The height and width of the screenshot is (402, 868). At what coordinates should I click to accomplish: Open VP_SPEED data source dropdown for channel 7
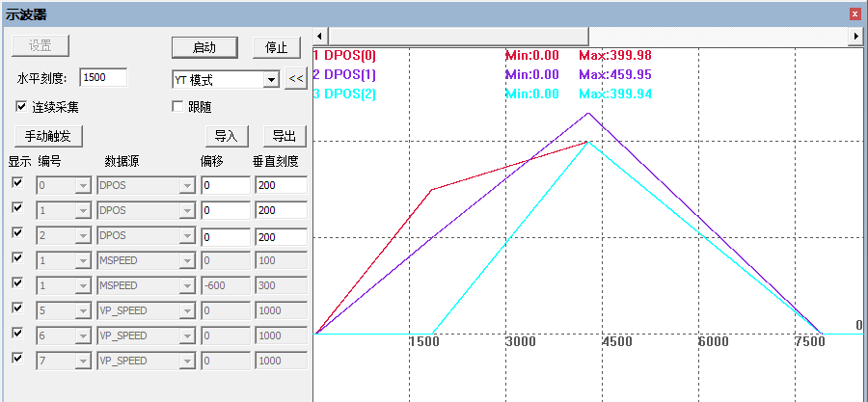[x=188, y=362]
